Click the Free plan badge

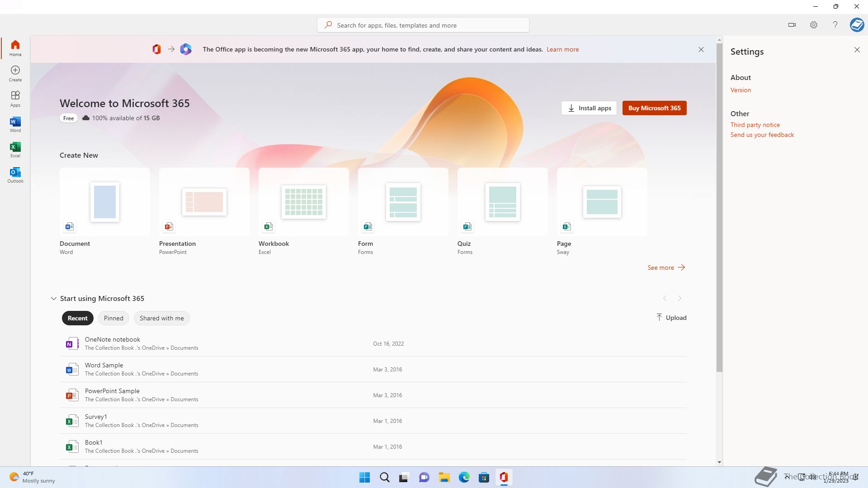pyautogui.click(x=69, y=118)
